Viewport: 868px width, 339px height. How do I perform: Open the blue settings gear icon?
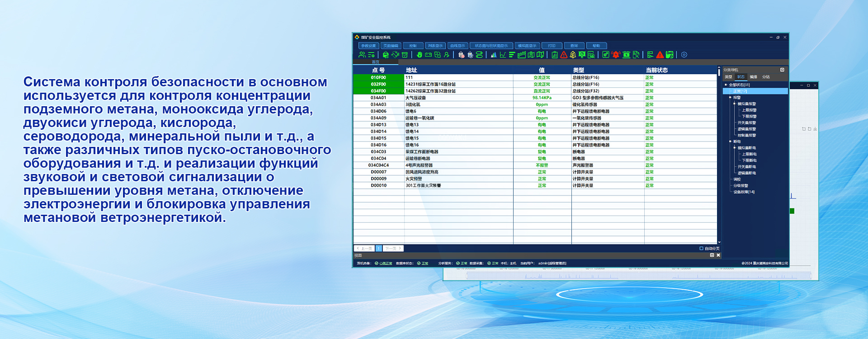[684, 55]
